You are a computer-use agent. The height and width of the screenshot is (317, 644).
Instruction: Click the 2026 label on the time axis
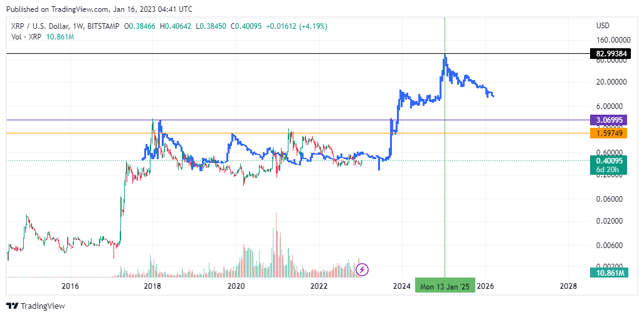click(x=485, y=286)
